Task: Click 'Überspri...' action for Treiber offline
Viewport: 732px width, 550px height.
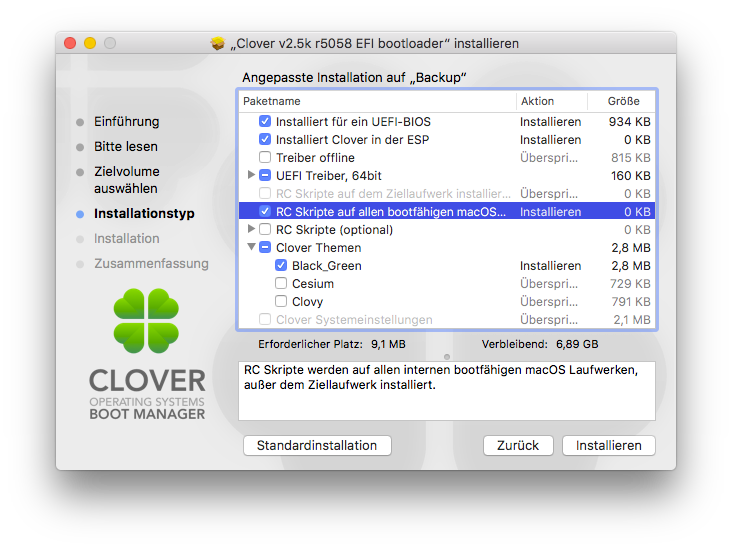Action: tap(549, 158)
